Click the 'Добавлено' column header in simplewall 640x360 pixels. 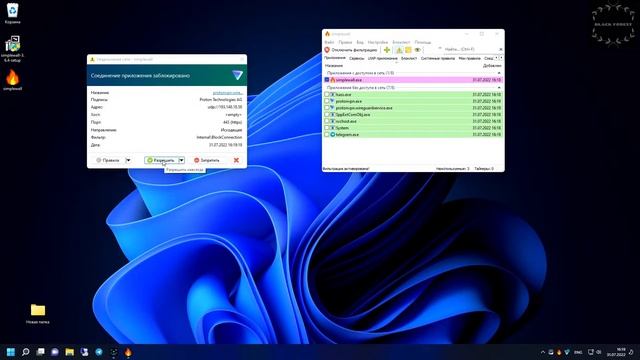tap(492, 65)
